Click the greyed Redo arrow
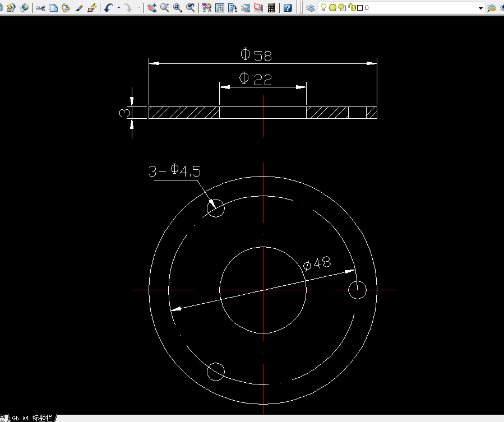The width and height of the screenshot is (504, 422). [x=128, y=8]
